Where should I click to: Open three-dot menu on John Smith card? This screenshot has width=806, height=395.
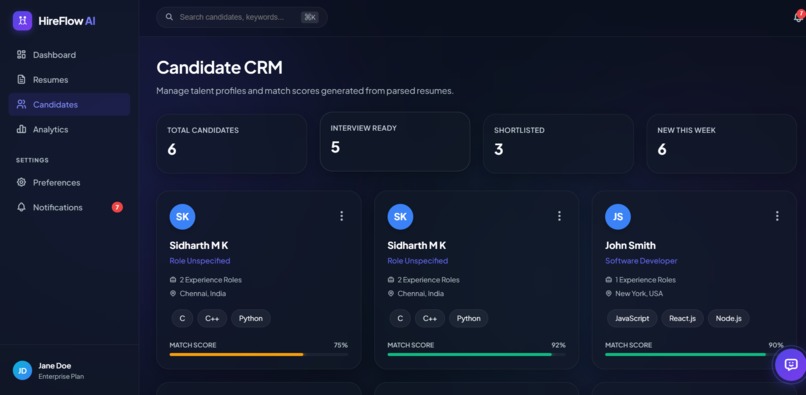777,216
